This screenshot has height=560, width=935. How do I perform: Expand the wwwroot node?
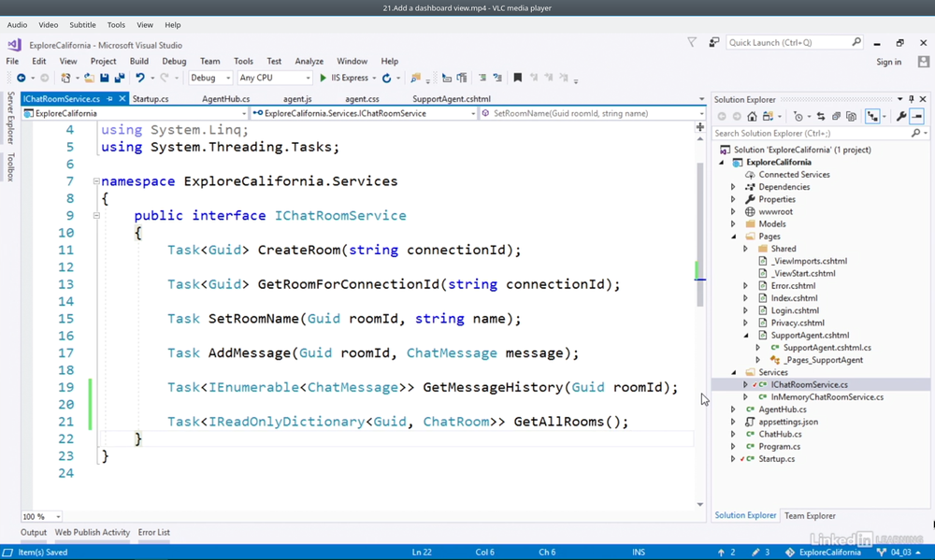(733, 211)
